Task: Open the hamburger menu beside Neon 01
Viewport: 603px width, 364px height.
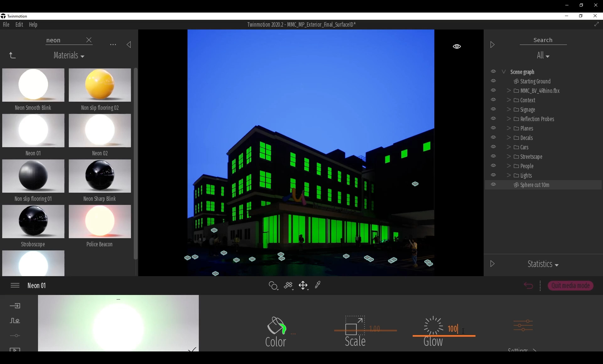Action: click(x=15, y=285)
